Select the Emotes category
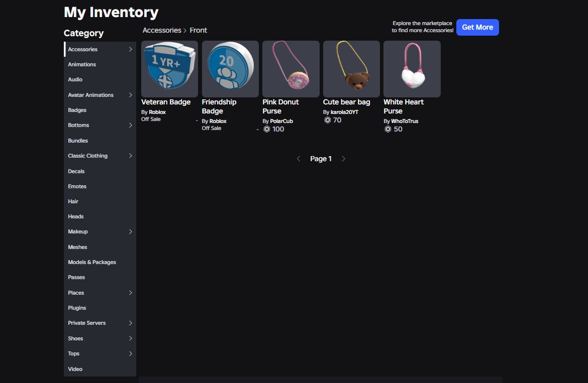 click(100, 186)
